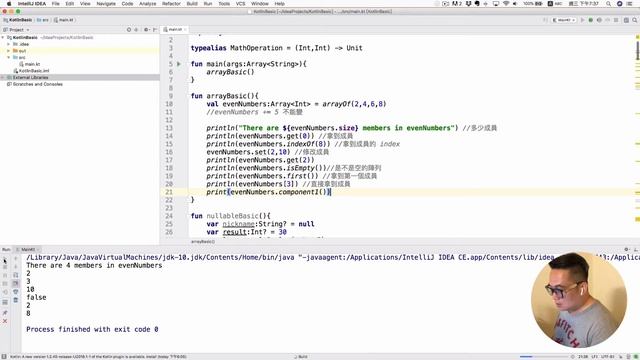Click the Run button in the main toolbar
The width and height of the screenshot is (640, 360).
582,20
